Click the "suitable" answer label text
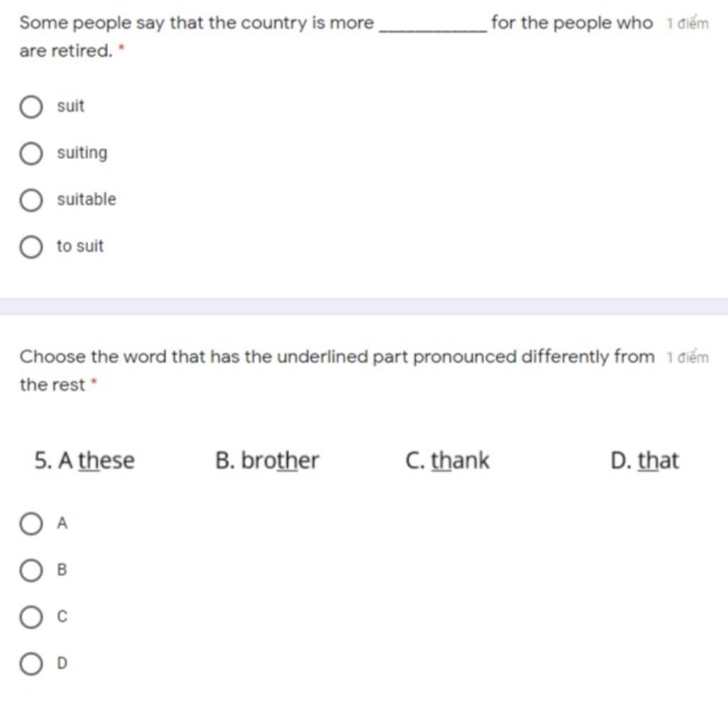This screenshot has height=703, width=728. click(87, 199)
